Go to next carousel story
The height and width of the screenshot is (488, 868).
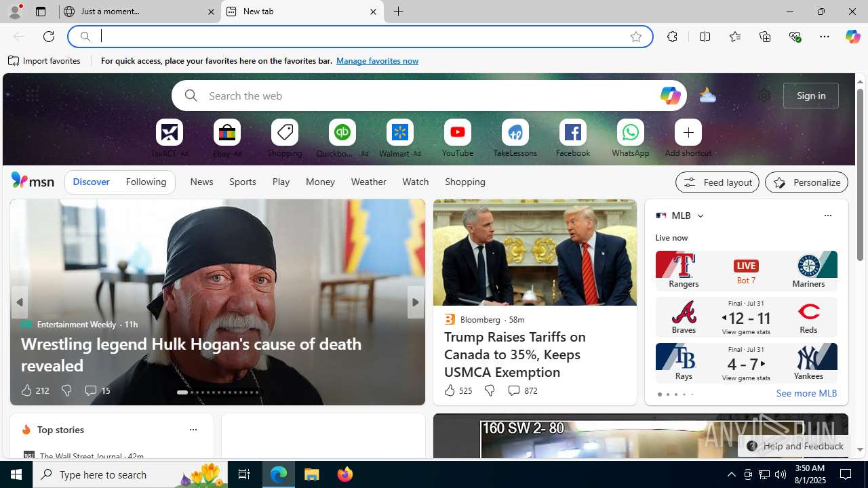click(416, 302)
